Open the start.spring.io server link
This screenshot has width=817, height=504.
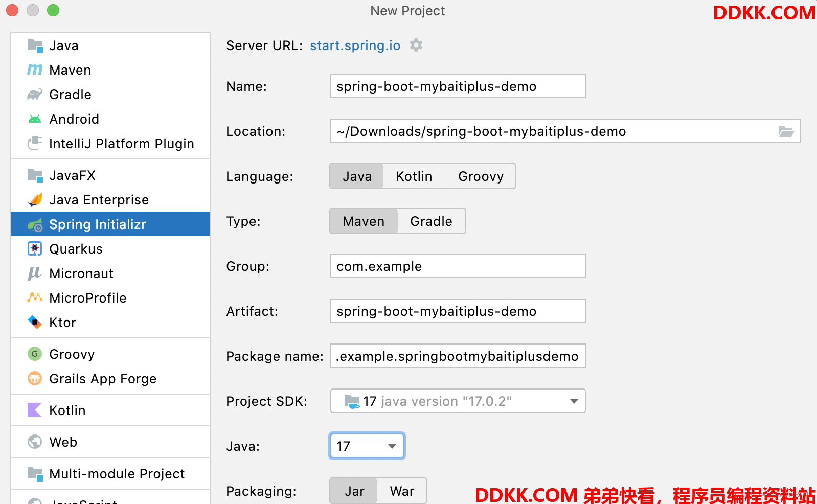[x=355, y=45]
